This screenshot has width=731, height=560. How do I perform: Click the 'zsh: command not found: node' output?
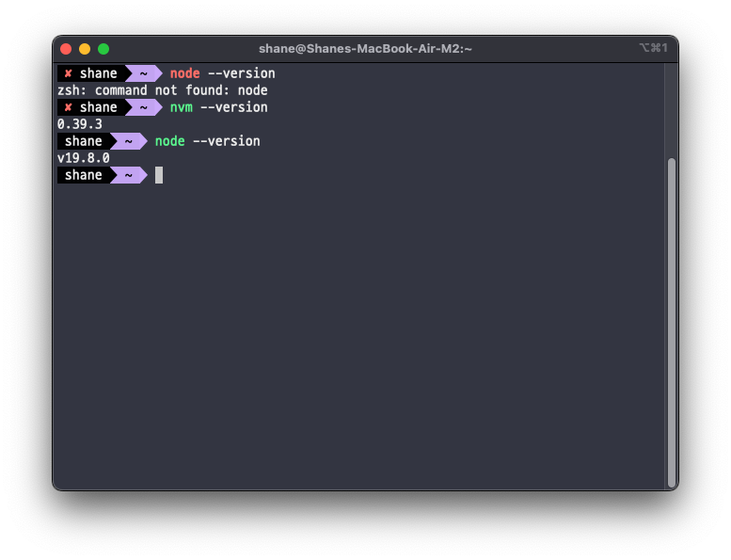[162, 90]
